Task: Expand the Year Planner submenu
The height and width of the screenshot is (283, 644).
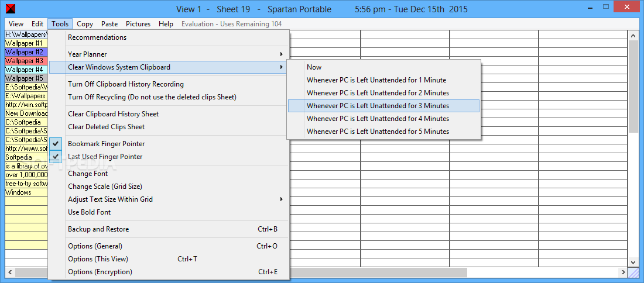Action: [x=167, y=54]
